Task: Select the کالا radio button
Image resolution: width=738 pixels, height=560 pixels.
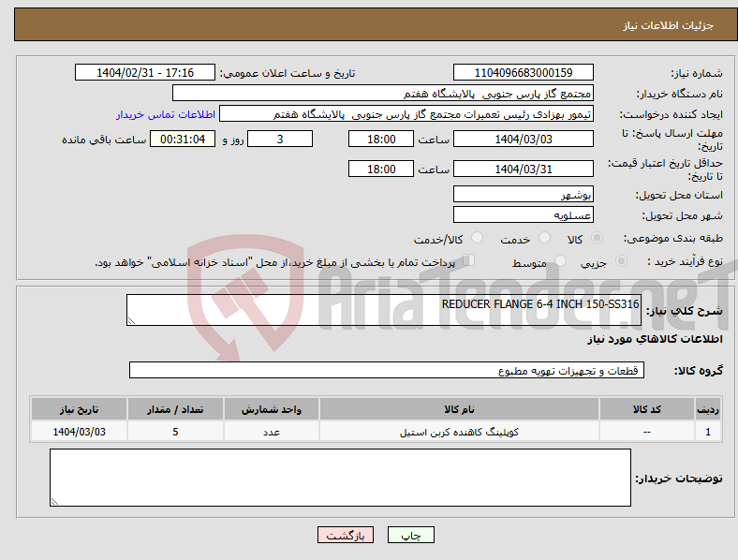Action: point(597,238)
